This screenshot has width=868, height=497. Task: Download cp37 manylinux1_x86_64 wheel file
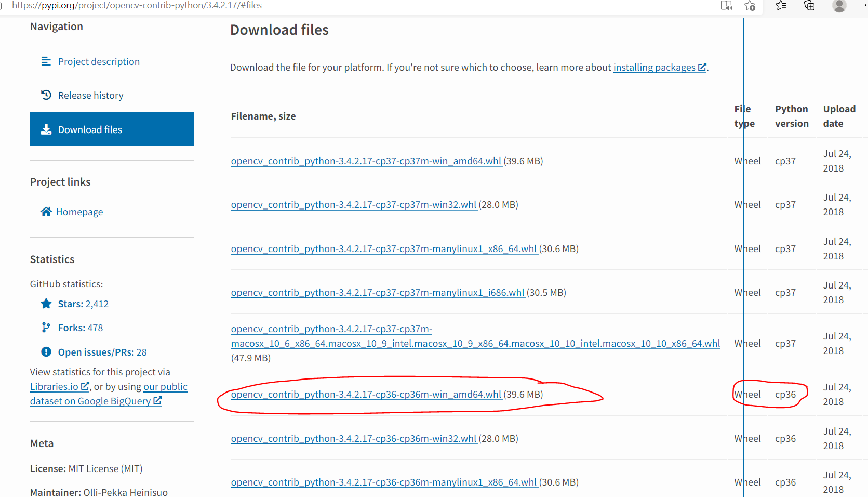(x=384, y=248)
